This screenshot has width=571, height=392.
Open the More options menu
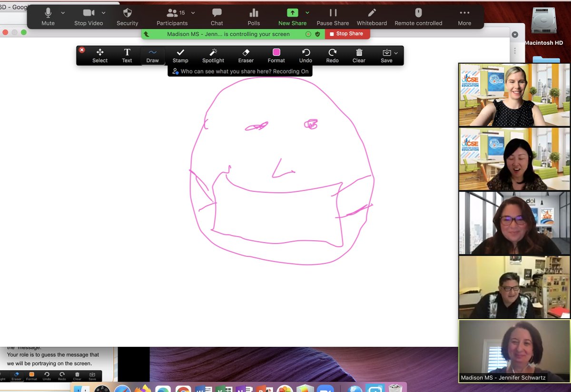click(464, 17)
